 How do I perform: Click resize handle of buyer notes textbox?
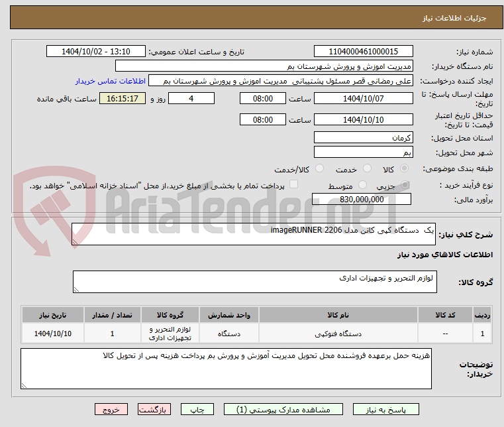click(24, 385)
